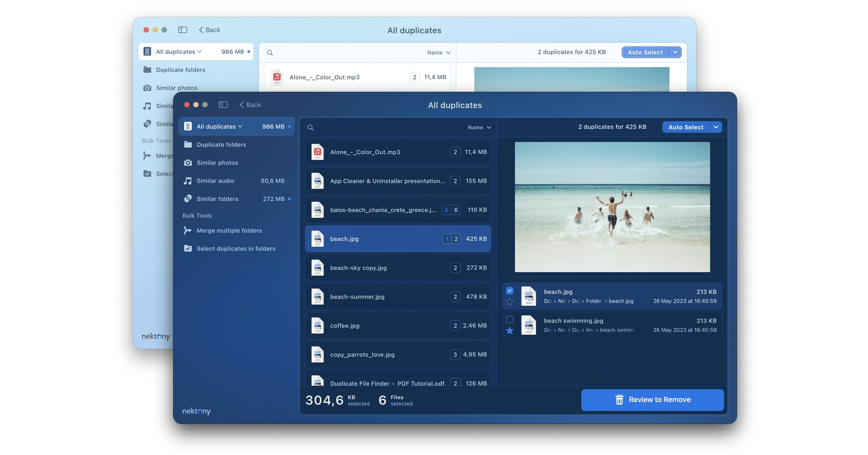Open the Name sort dropdown in dark window
The width and height of the screenshot is (868, 455).
pyautogui.click(x=479, y=127)
